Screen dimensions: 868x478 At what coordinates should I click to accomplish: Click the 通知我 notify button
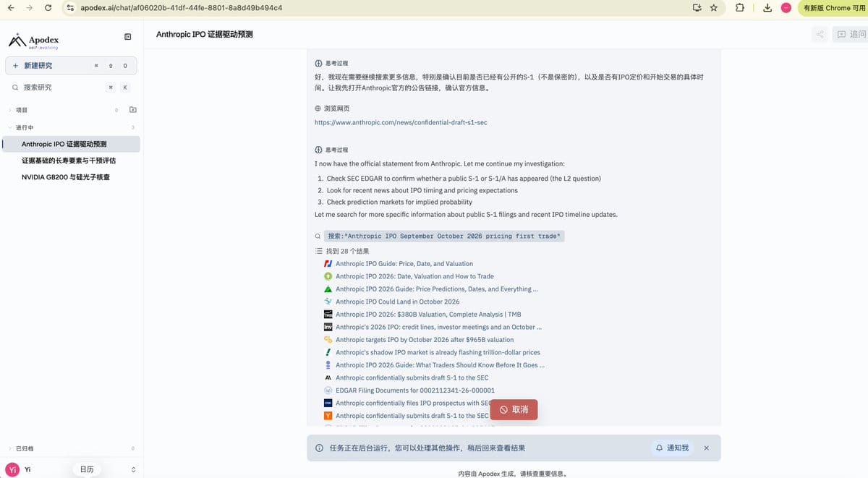coord(672,448)
